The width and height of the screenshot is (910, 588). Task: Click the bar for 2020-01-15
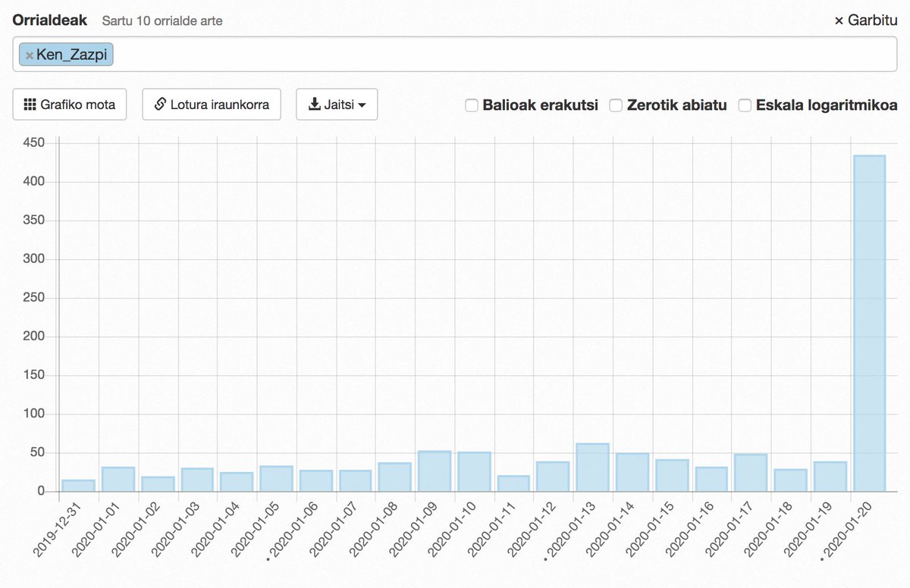[x=672, y=476]
